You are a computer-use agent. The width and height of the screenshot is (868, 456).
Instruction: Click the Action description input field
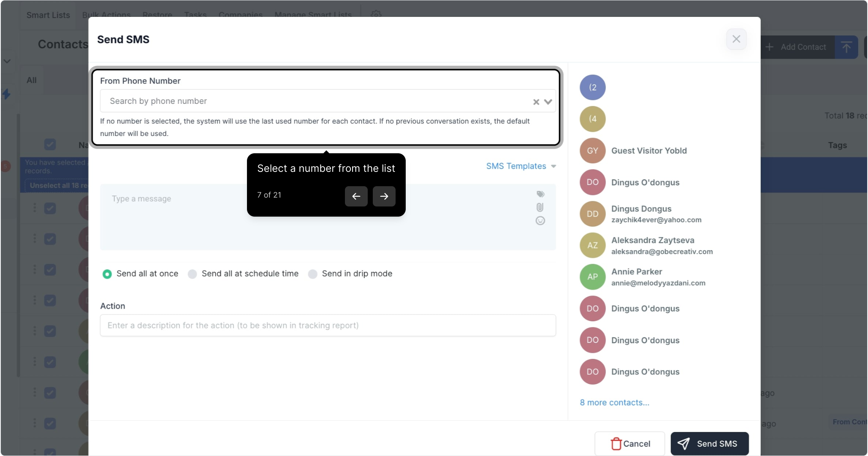pos(328,326)
